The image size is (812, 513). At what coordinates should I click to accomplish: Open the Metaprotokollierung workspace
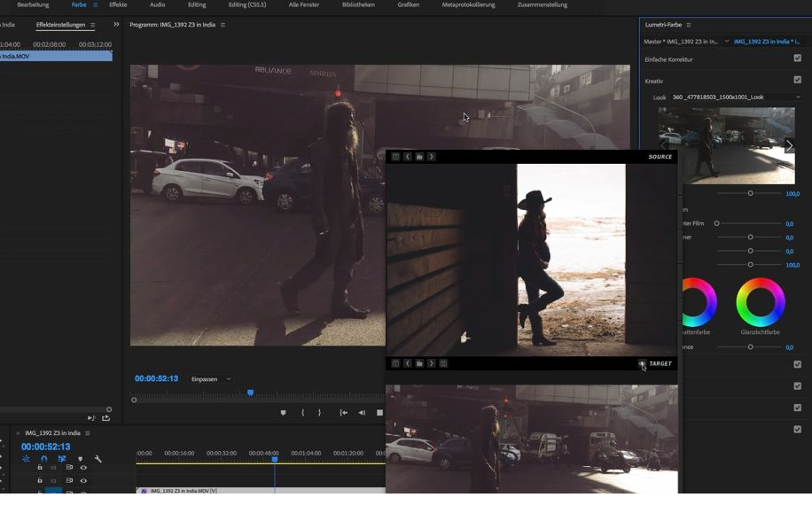coord(469,4)
